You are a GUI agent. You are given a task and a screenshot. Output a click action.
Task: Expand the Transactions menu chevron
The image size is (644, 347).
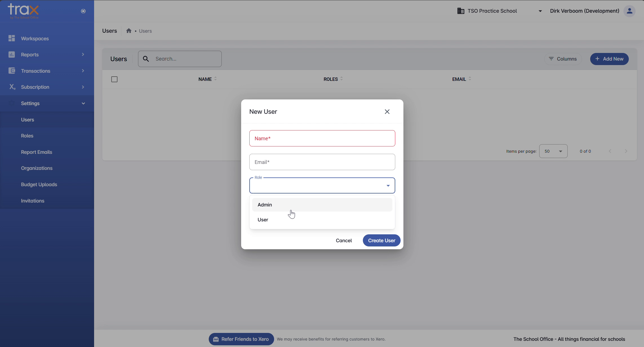coord(83,71)
